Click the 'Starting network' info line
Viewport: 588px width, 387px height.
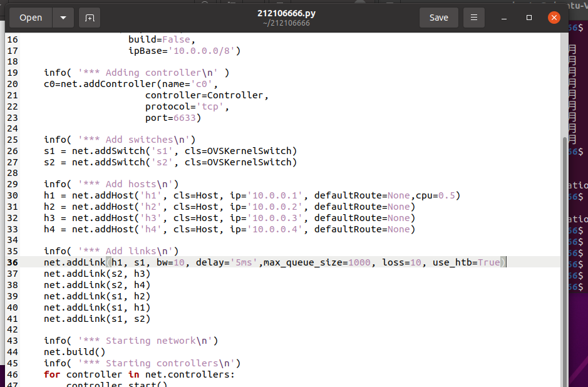(x=131, y=341)
